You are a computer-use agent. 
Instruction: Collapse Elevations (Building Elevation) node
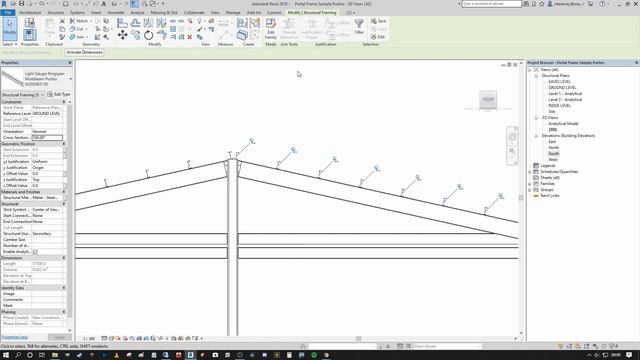point(536,136)
